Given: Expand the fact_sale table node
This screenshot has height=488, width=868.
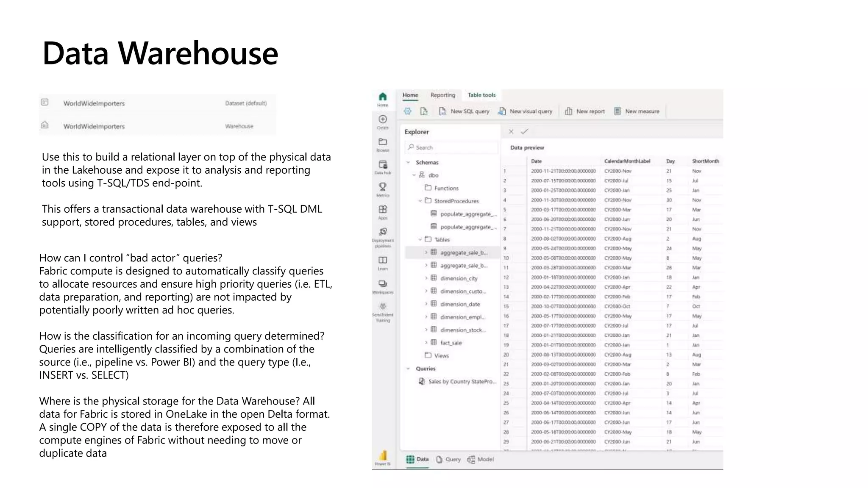Looking at the screenshot, I should click(x=426, y=342).
